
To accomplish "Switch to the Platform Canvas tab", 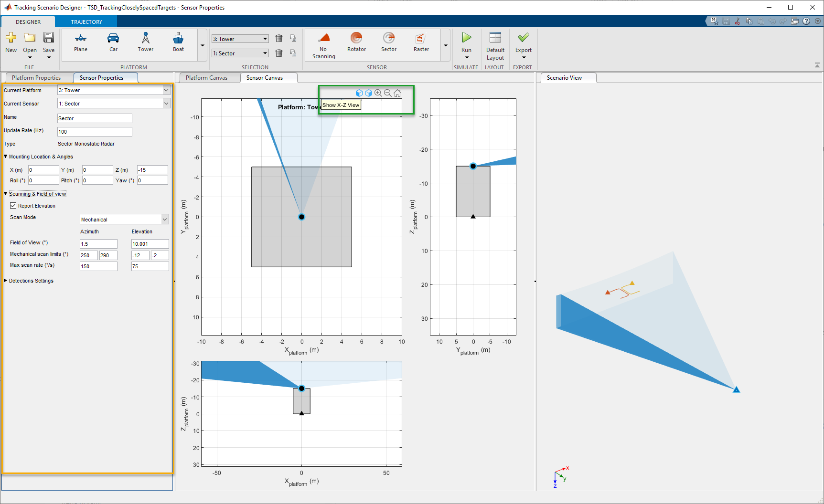I will coord(207,78).
